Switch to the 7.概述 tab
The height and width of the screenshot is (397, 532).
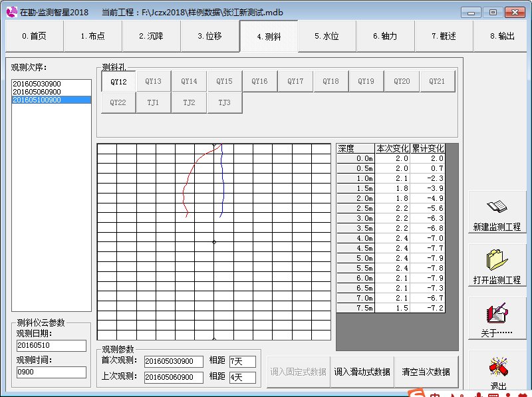coord(444,36)
